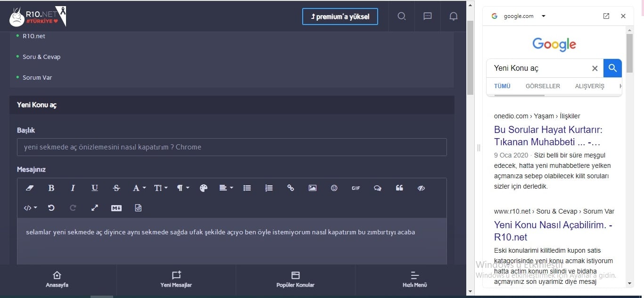Image resolution: width=644 pixels, height=298 pixels.
Task: Open the Bu Sorular Hayat Kurtarır result
Action: (x=548, y=136)
